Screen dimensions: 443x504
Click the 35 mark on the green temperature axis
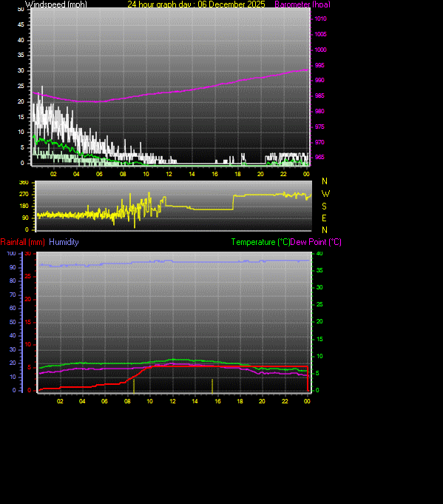(x=319, y=270)
